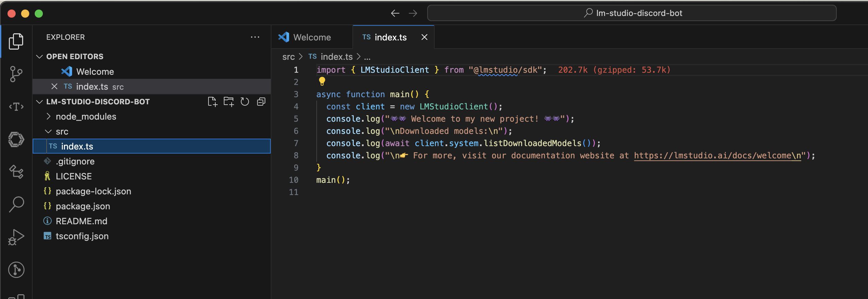Click the "\nDownloaded models:\n" string on line 6
868x299 pixels.
[x=444, y=131]
